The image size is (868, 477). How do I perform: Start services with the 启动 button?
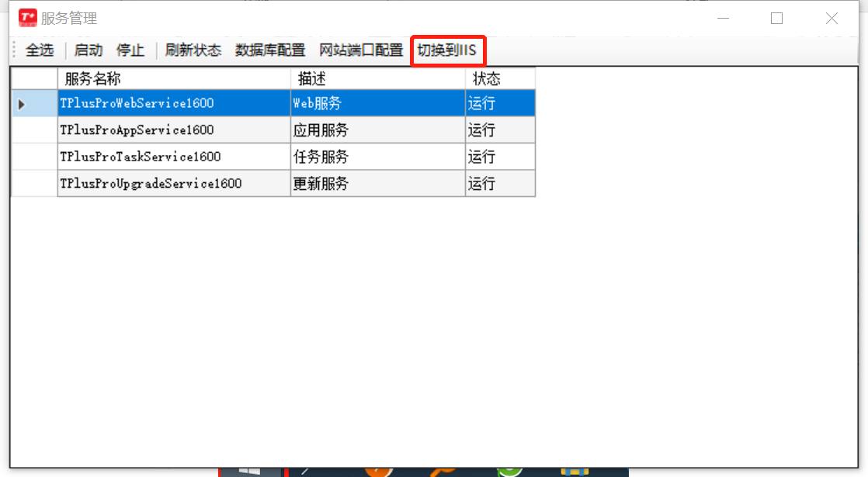point(88,50)
